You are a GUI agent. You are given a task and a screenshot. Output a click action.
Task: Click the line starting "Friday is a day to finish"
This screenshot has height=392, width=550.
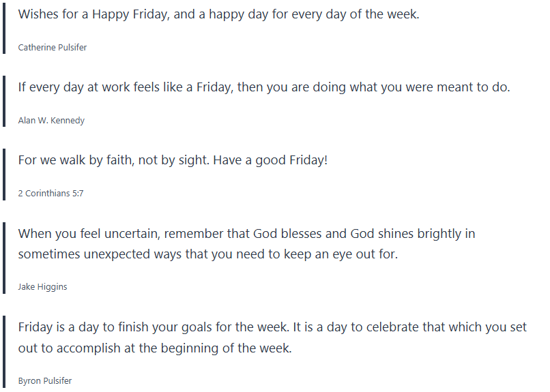pos(272,327)
